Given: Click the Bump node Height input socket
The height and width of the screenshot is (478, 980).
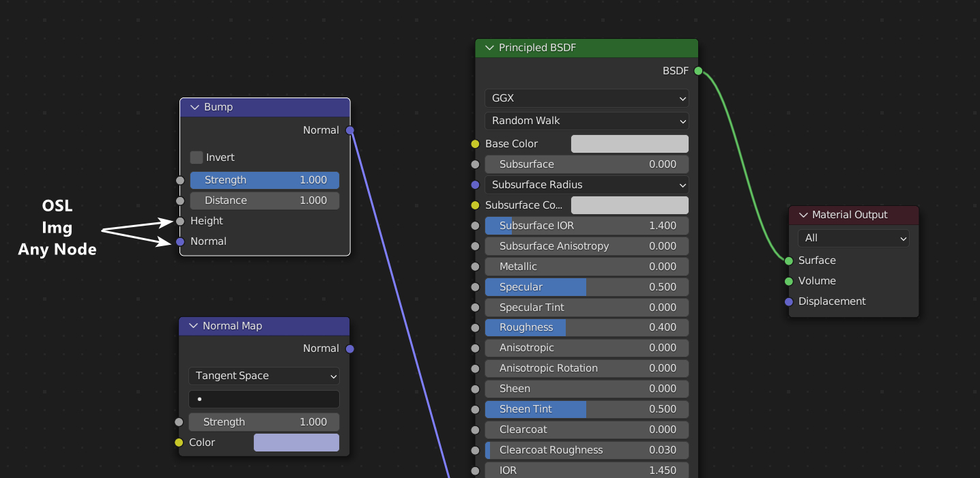Looking at the screenshot, I should coord(180,221).
